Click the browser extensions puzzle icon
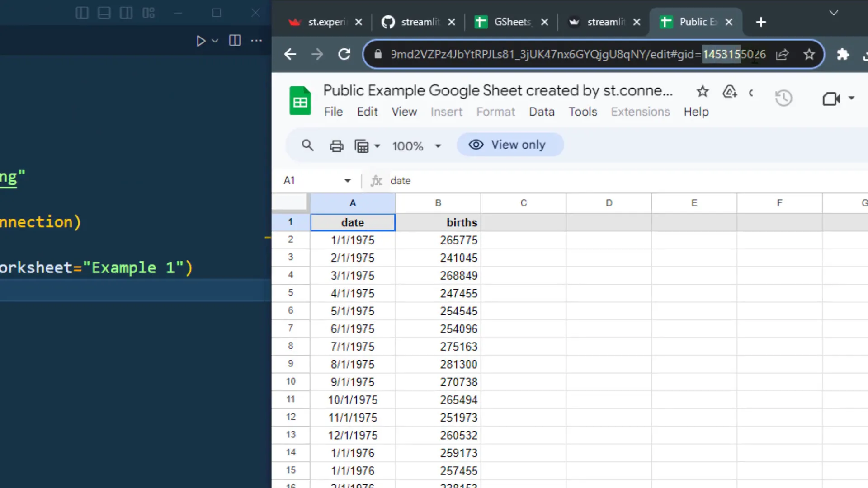Screen dimensions: 868x488 (x=843, y=55)
